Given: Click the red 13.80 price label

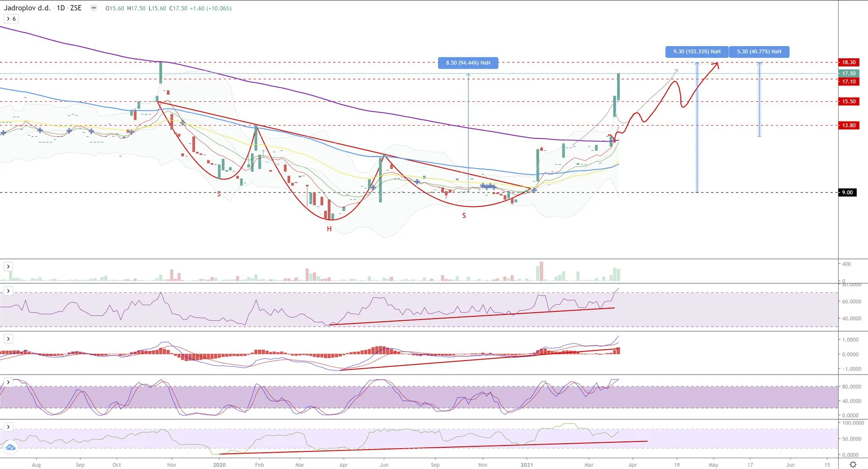Looking at the screenshot, I should pos(848,126).
